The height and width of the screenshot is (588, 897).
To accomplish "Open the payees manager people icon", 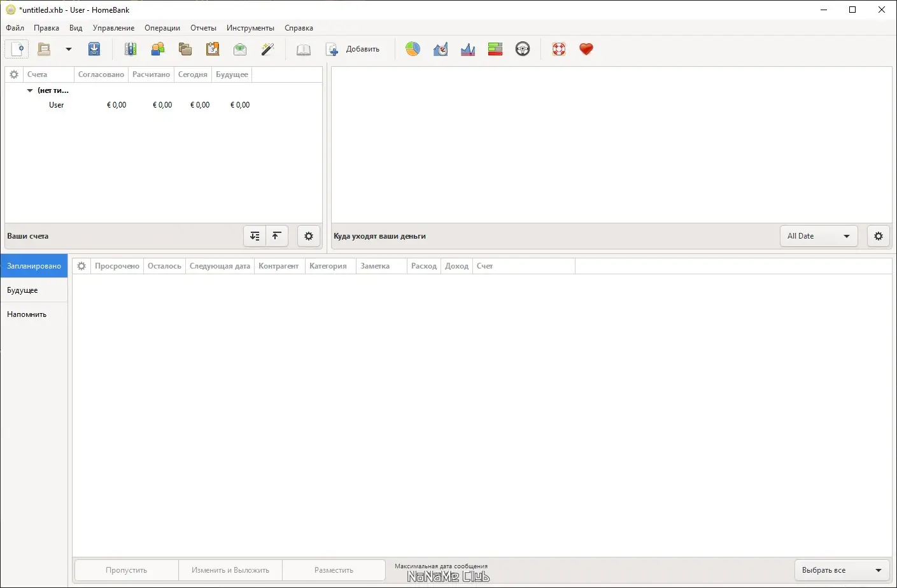I will click(x=158, y=49).
